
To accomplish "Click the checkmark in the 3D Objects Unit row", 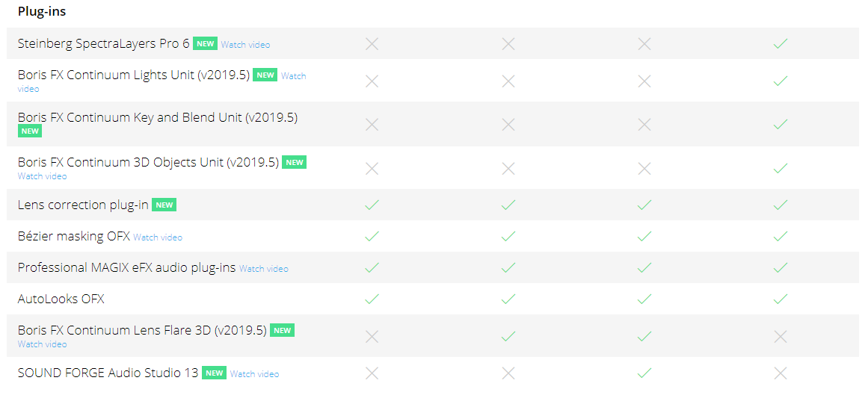I will (x=781, y=169).
